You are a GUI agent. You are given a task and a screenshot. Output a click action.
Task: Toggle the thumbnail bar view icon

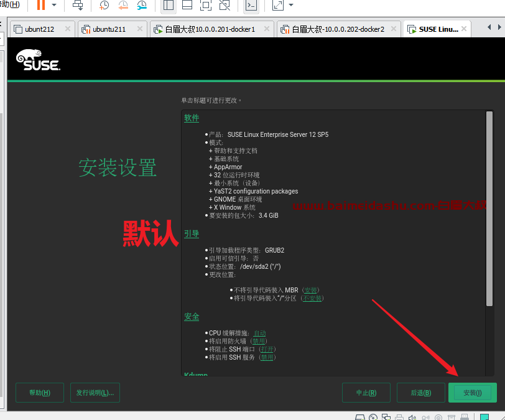pyautogui.click(x=187, y=5)
